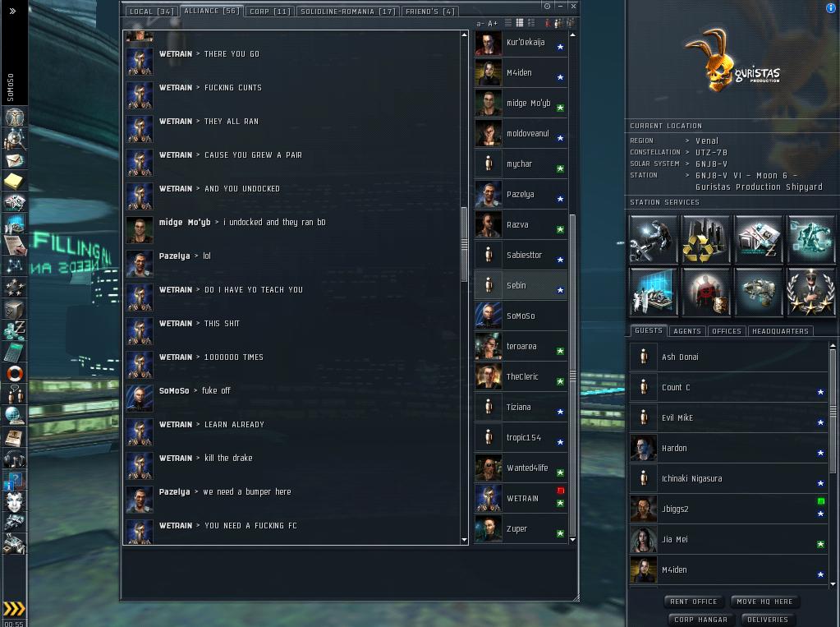Click the Corp Hangar button
This screenshot has width=840, height=627.
click(x=700, y=620)
